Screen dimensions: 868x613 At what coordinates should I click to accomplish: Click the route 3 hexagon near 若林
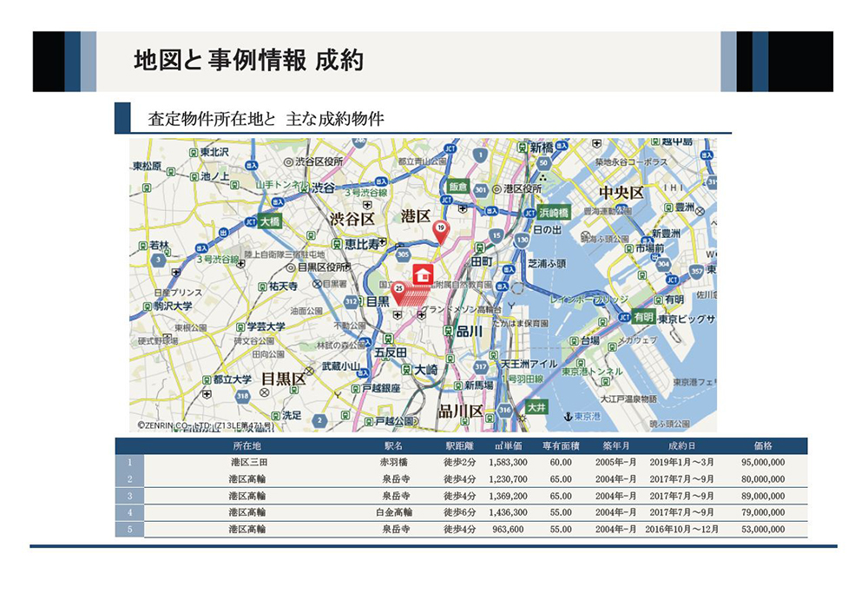pyautogui.click(x=159, y=259)
